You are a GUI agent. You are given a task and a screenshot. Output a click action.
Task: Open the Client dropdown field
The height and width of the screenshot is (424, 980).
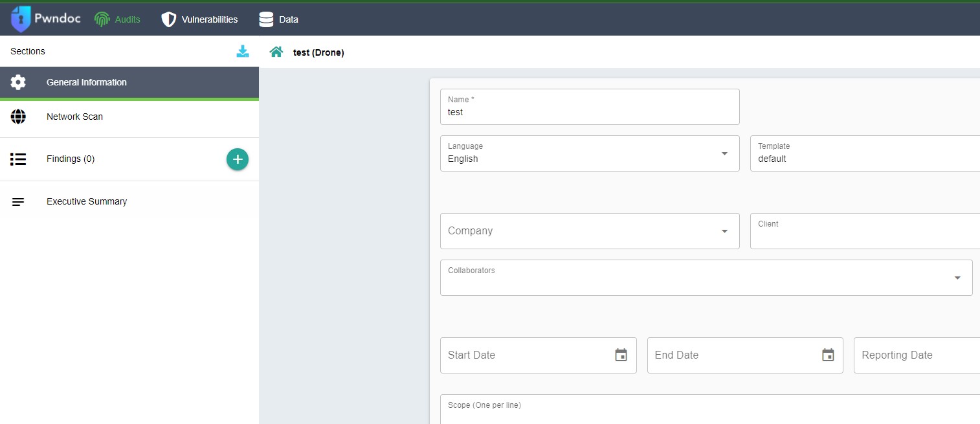pyautogui.click(x=865, y=231)
